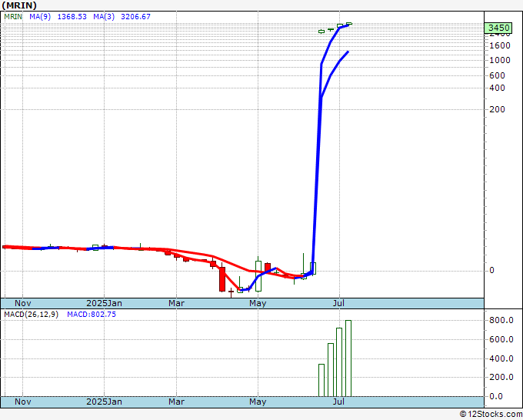Click the 1368.53 moving average value
Viewport: 523px width, 420px height.
[x=72, y=16]
